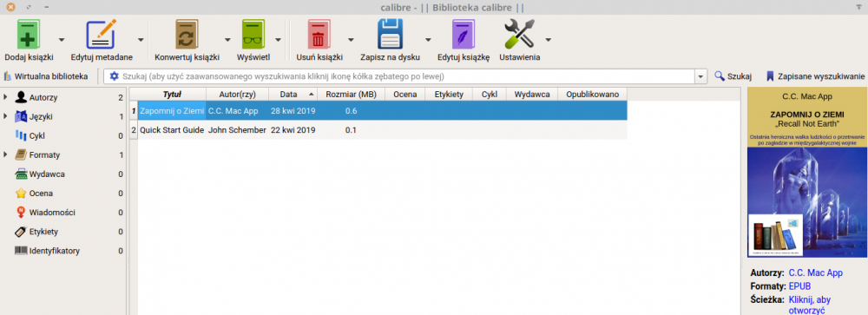This screenshot has height=315, width=868.
Task: Sort by Tytuł column header
Action: (172, 94)
